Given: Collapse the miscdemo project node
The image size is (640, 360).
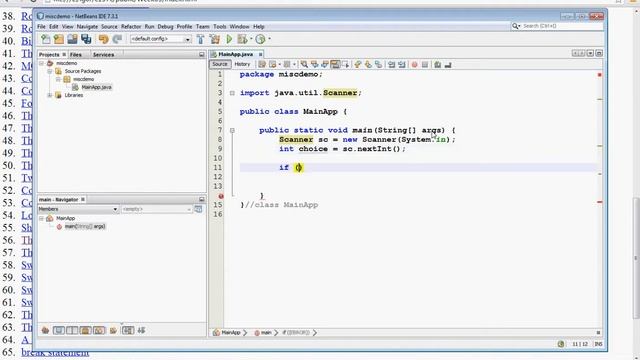Looking at the screenshot, I should tap(41, 63).
